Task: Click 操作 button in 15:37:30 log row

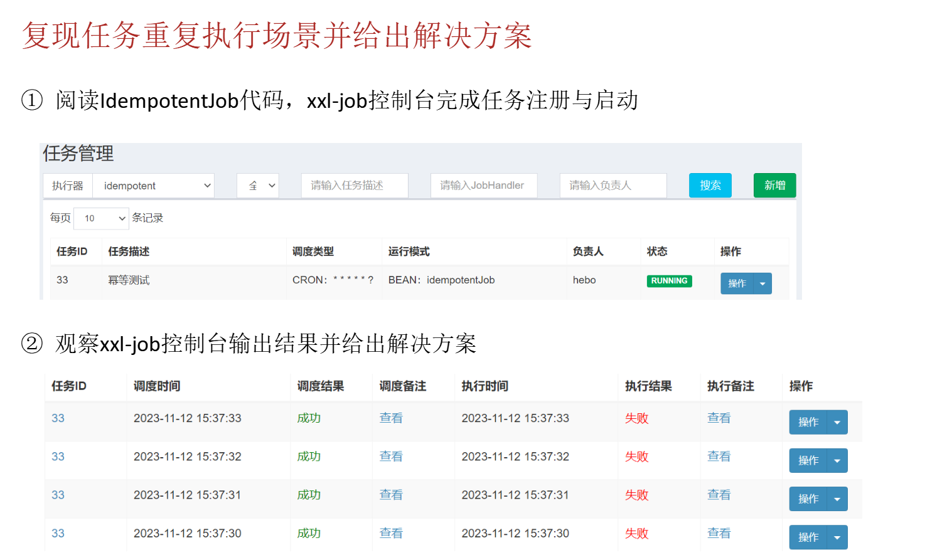Action: click(x=808, y=537)
